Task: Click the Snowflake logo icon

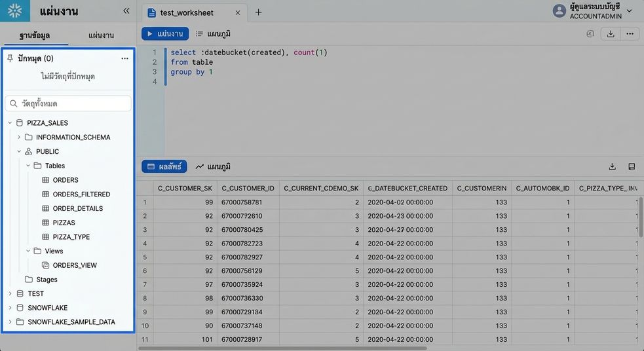Action: 15,10
